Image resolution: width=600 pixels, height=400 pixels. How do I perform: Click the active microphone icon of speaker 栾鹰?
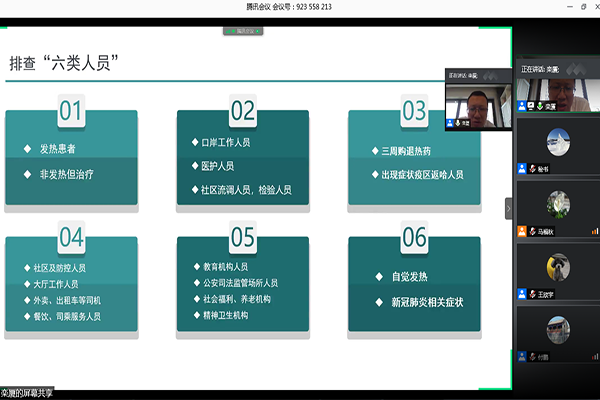point(540,105)
